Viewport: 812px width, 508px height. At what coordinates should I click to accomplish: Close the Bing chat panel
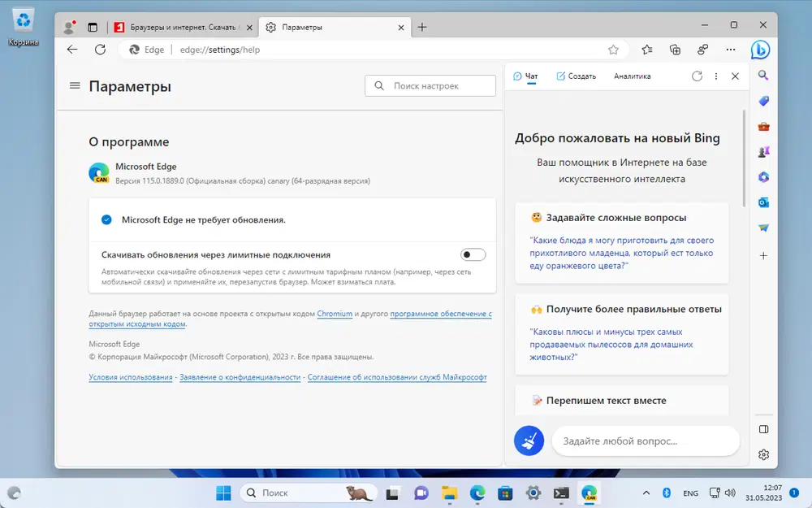pos(735,76)
